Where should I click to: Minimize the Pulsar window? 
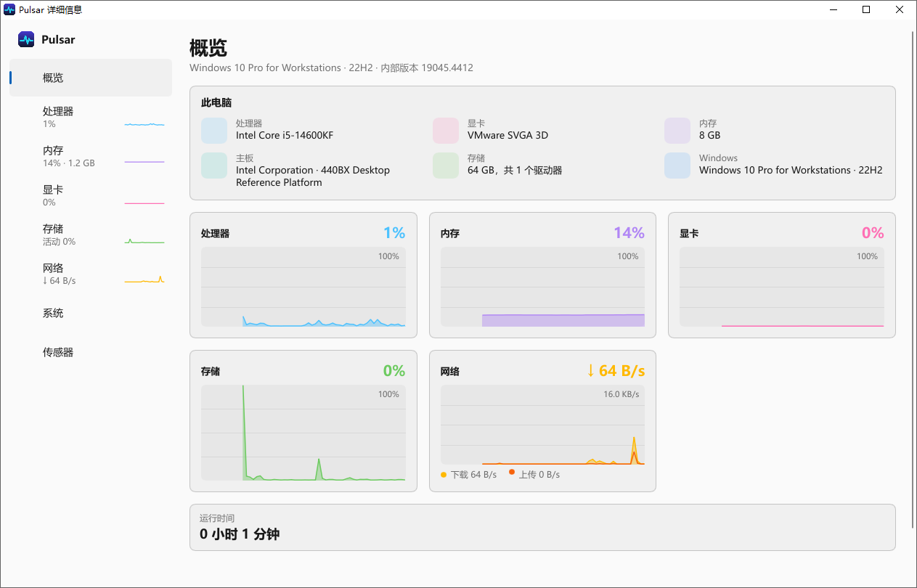tap(833, 9)
